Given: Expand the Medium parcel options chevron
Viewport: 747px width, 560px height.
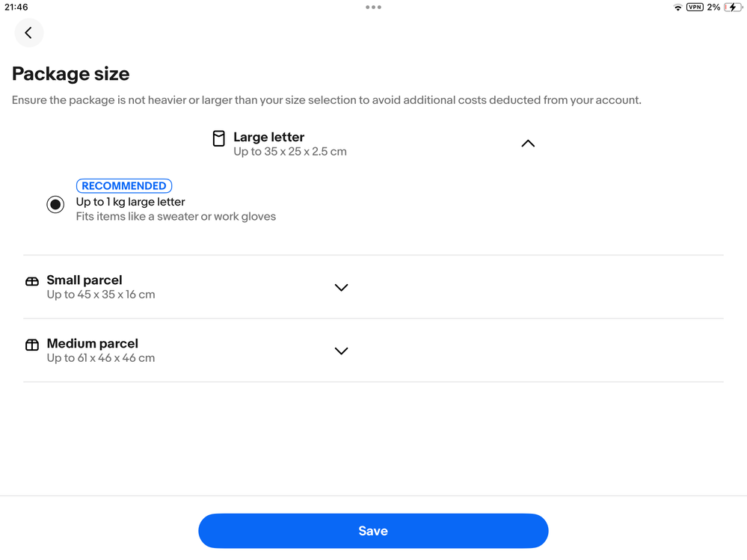Looking at the screenshot, I should (341, 351).
